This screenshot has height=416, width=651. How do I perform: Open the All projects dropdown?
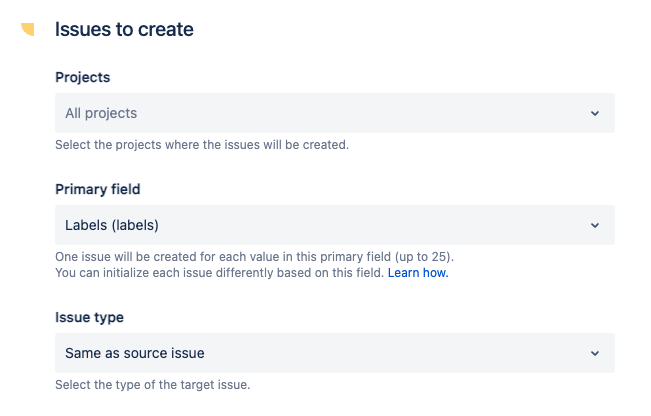click(334, 113)
